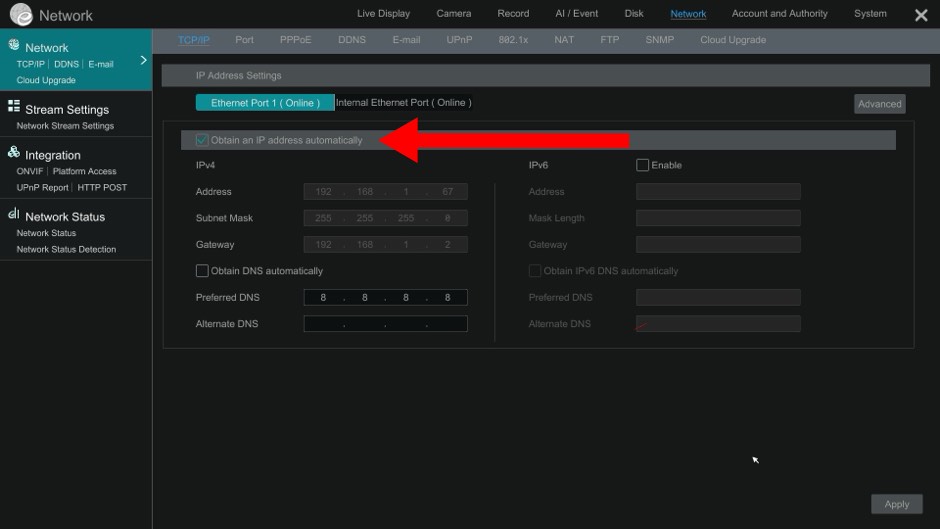Click the Advanced button
Image resolution: width=940 pixels, height=529 pixels.
coord(879,104)
